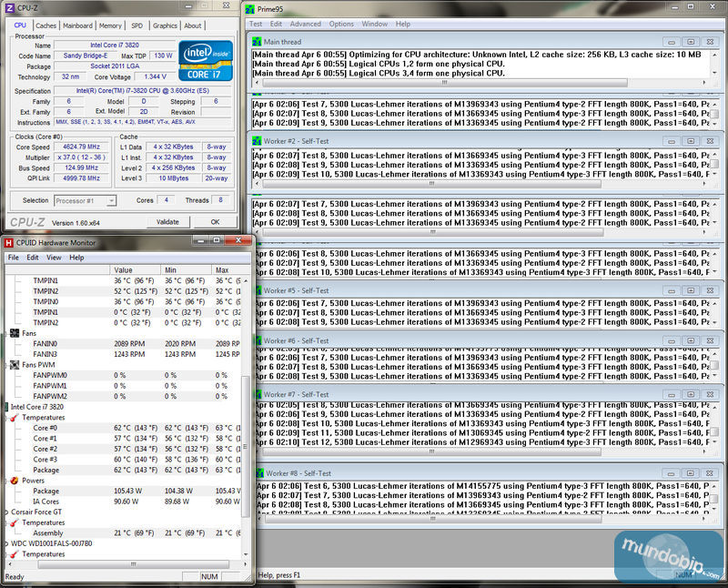Open the Advanced menu in Prime95

306,24
